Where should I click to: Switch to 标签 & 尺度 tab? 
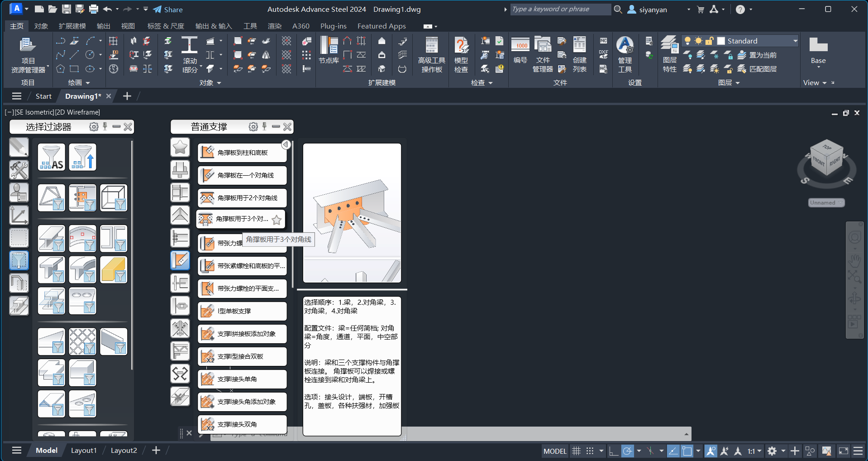click(166, 26)
